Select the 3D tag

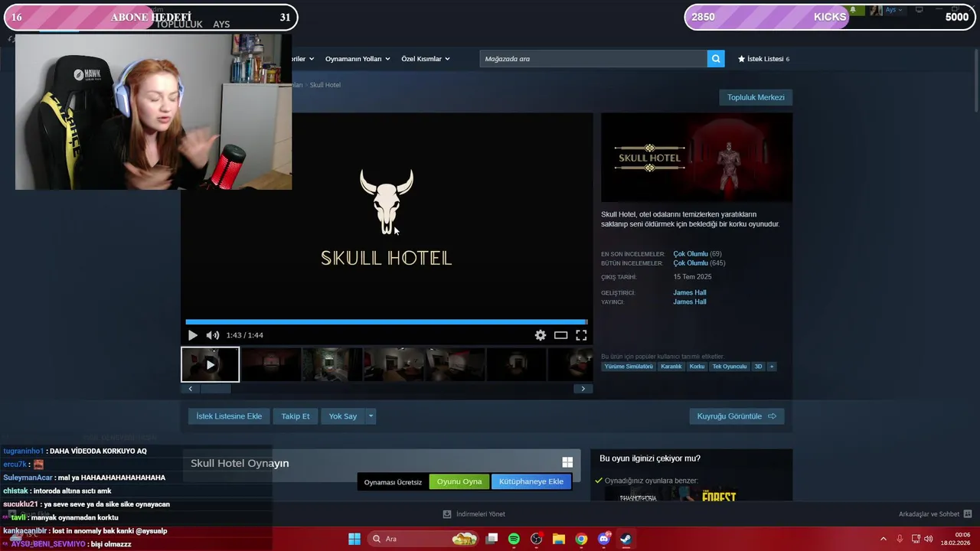pyautogui.click(x=759, y=367)
